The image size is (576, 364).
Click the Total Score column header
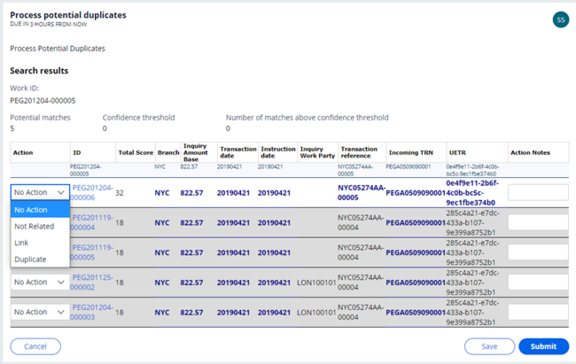point(136,152)
